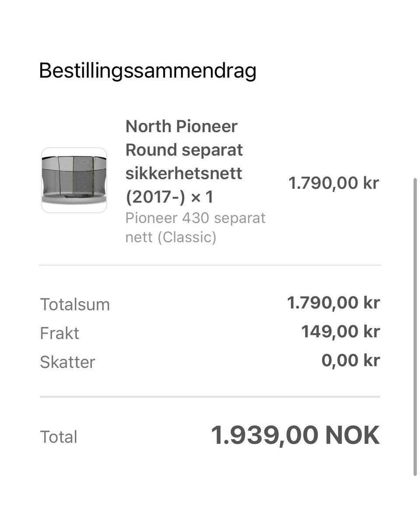Click the × 1 quantity text
The width and height of the screenshot is (420, 525).
(202, 197)
